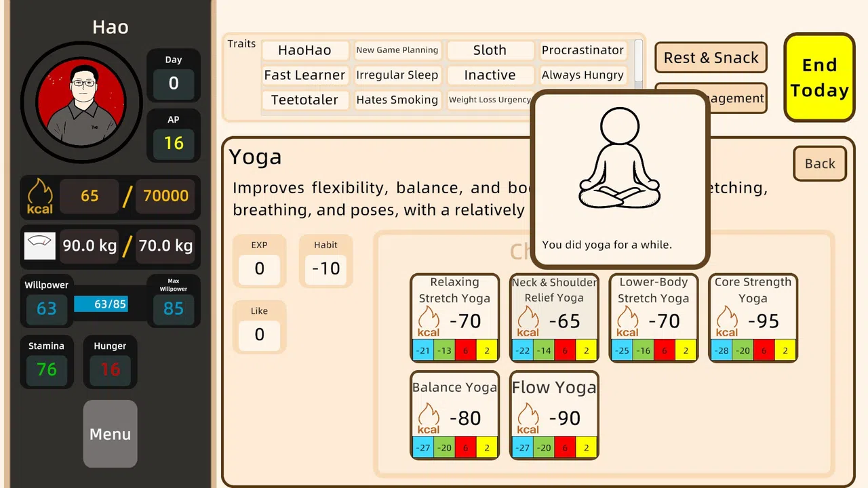Click the Hunger value 16

[x=110, y=369]
